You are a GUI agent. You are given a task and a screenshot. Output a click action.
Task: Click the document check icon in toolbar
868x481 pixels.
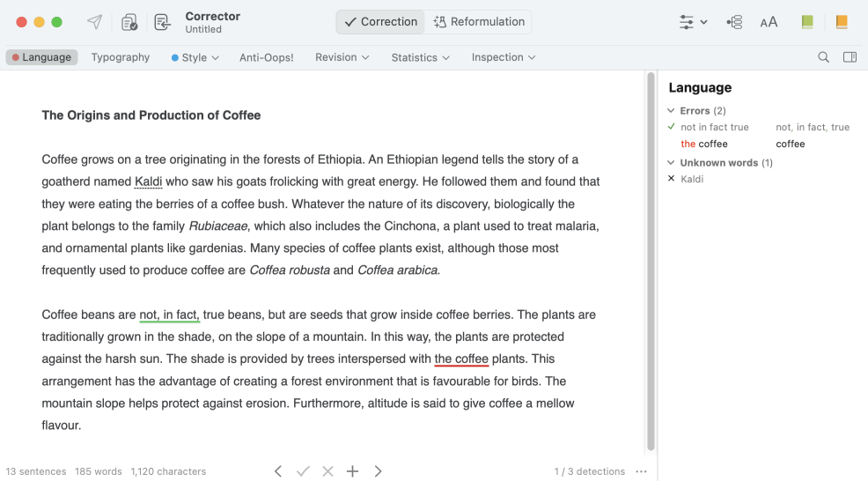pos(129,22)
